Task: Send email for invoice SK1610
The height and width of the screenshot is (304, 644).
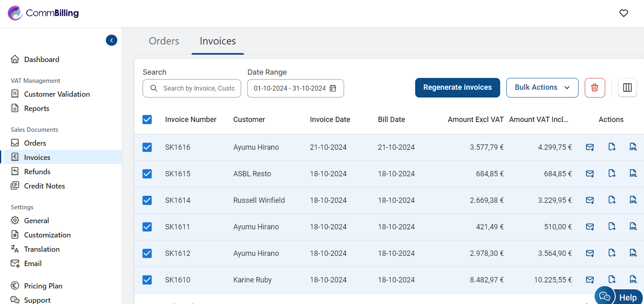Action: click(x=590, y=280)
